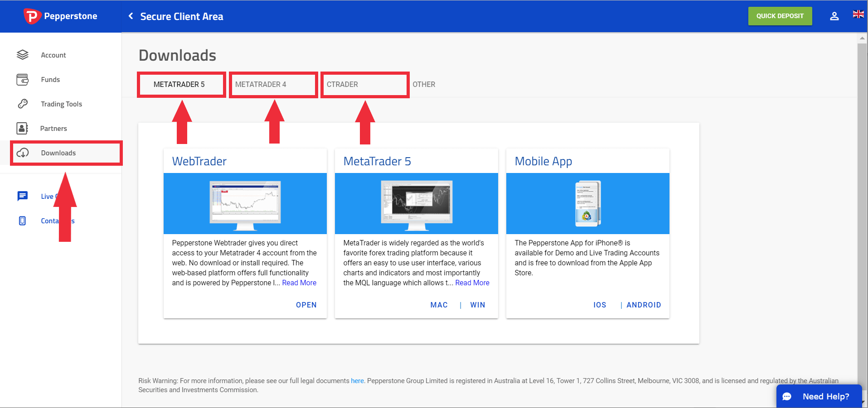
Task: Click the Contact Us link text
Action: 58,221
